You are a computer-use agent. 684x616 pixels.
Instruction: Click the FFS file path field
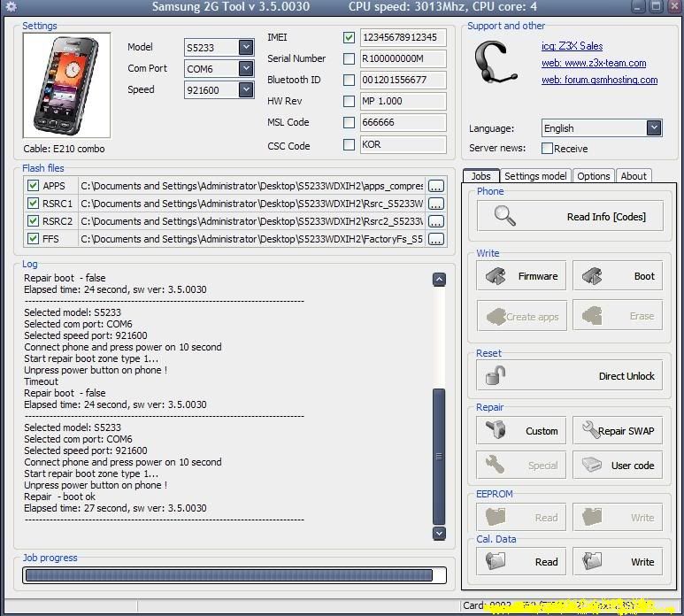coord(251,239)
